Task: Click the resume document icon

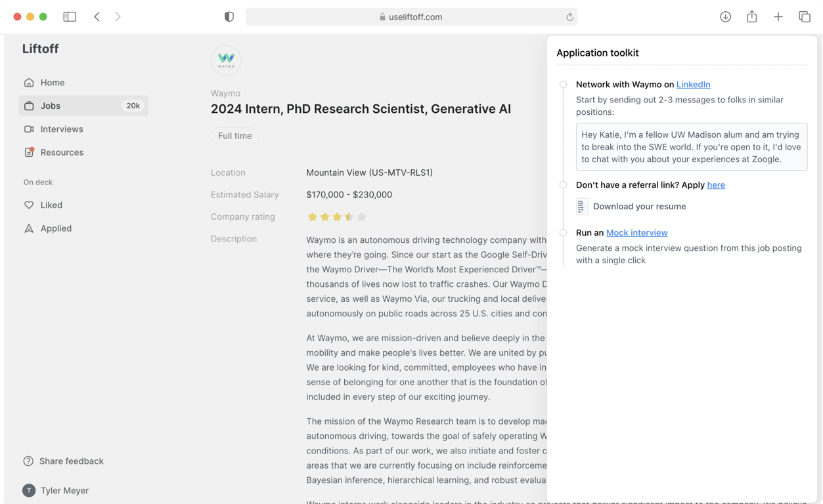Action: point(582,206)
